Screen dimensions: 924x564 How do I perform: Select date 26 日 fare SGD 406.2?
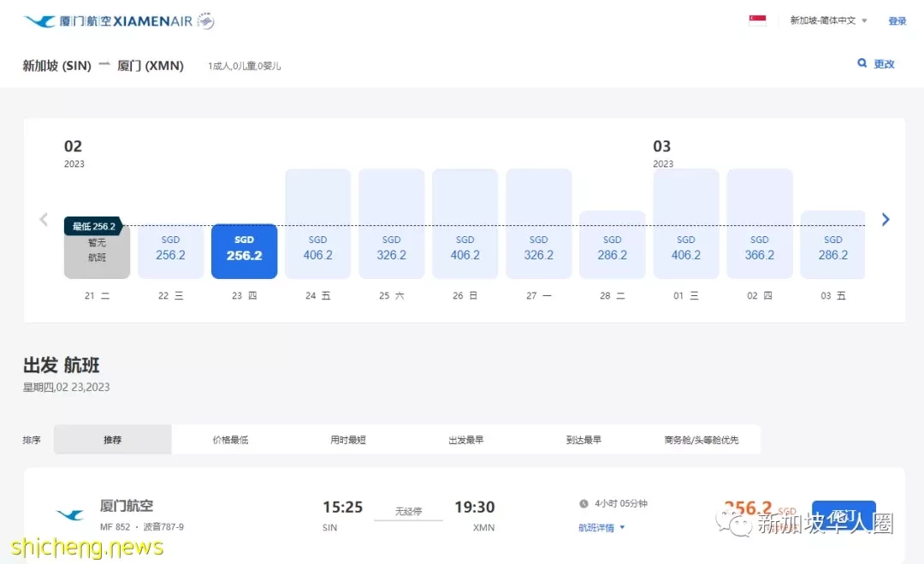click(x=465, y=224)
